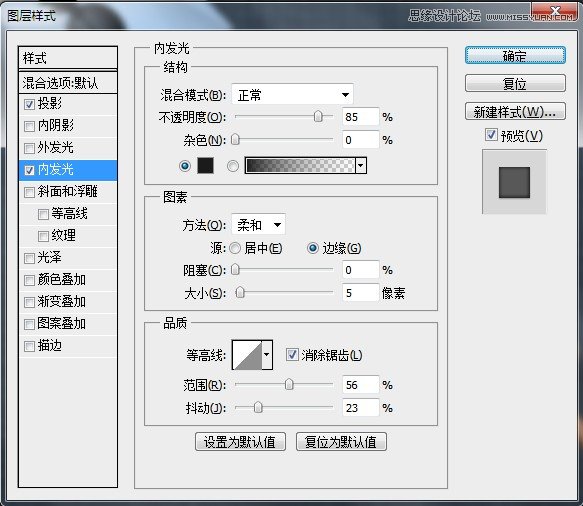Close the 图层样式 dialog window

point(555,11)
